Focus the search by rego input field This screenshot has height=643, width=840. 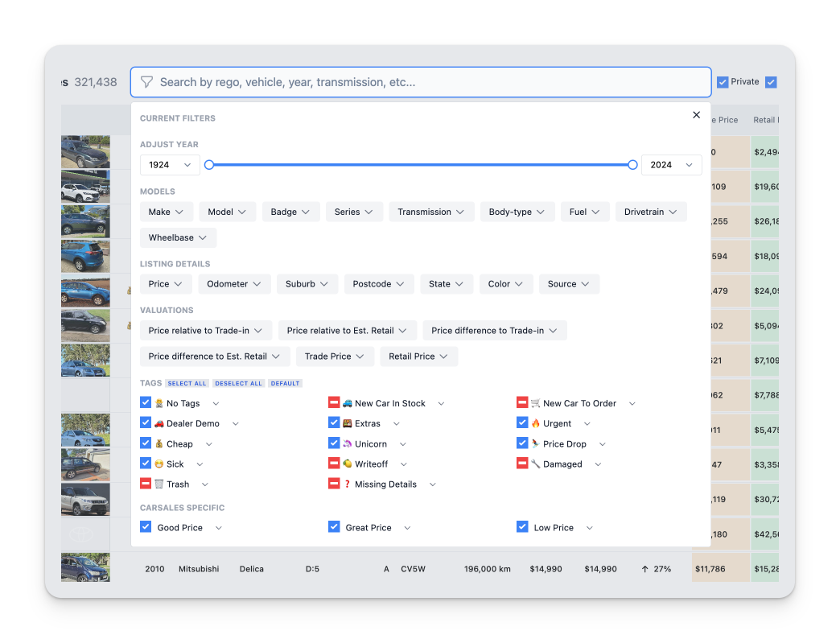[426, 82]
